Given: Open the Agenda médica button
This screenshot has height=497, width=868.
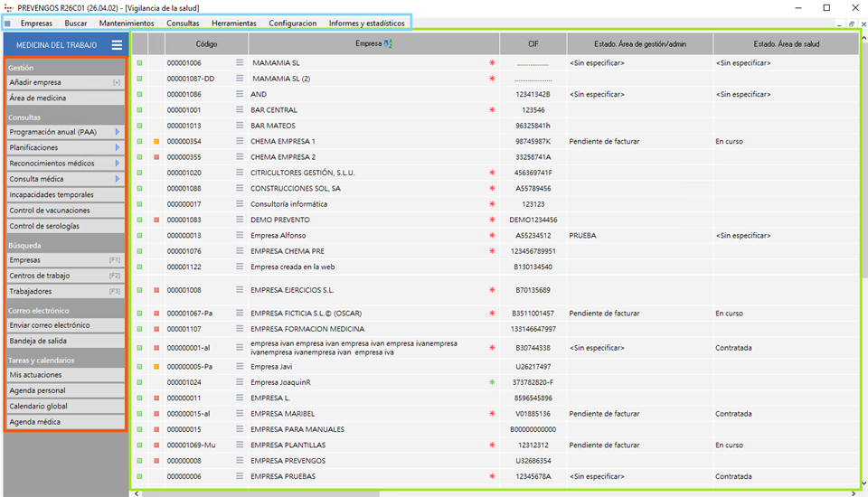Looking at the screenshot, I should (63, 422).
